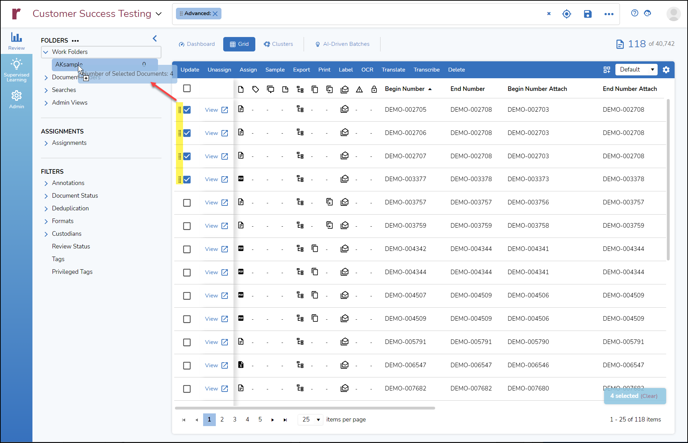The height and width of the screenshot is (443, 688).
Task: Check the row DEMO-004342 checkbox
Action: (187, 249)
